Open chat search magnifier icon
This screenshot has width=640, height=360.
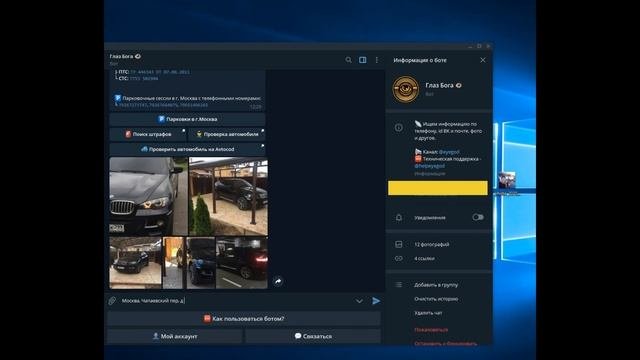(348, 60)
